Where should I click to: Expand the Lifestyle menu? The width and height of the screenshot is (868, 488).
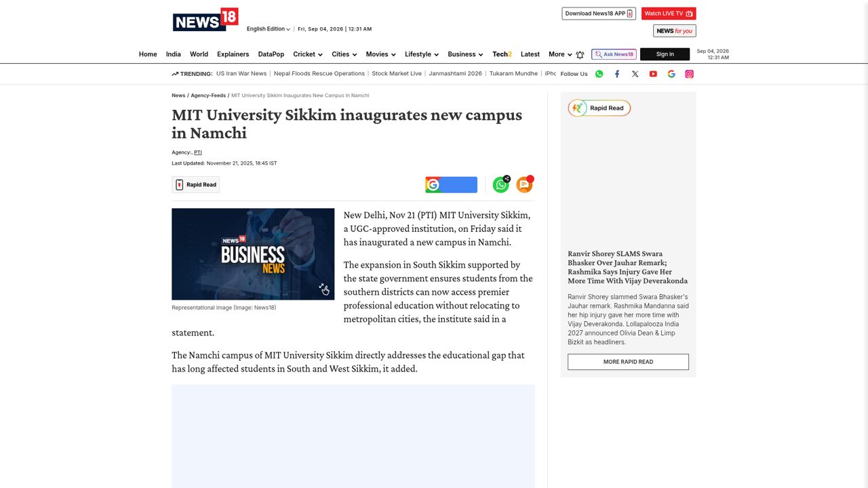[422, 54]
